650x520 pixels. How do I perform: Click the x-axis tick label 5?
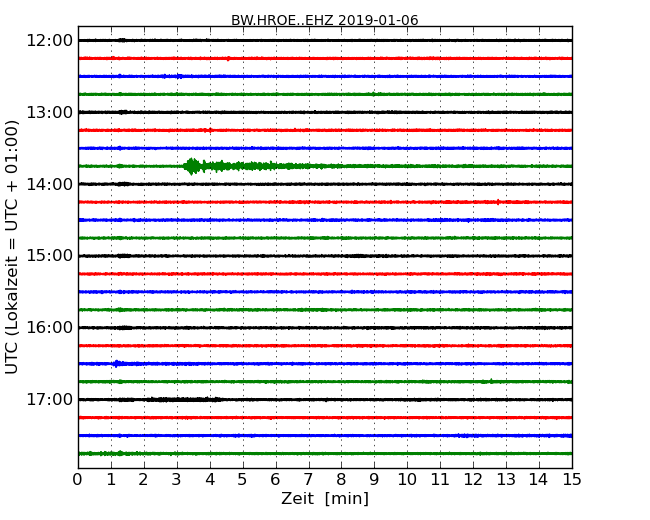[x=243, y=480]
